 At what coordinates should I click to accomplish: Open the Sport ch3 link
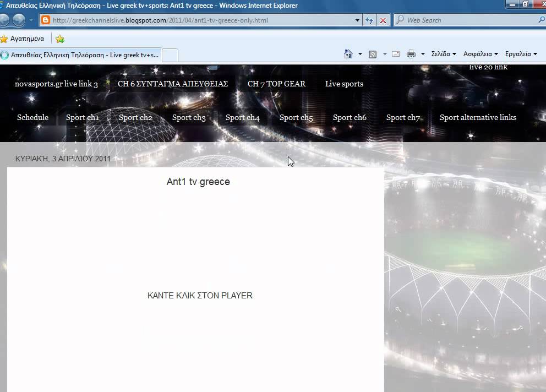[189, 117]
